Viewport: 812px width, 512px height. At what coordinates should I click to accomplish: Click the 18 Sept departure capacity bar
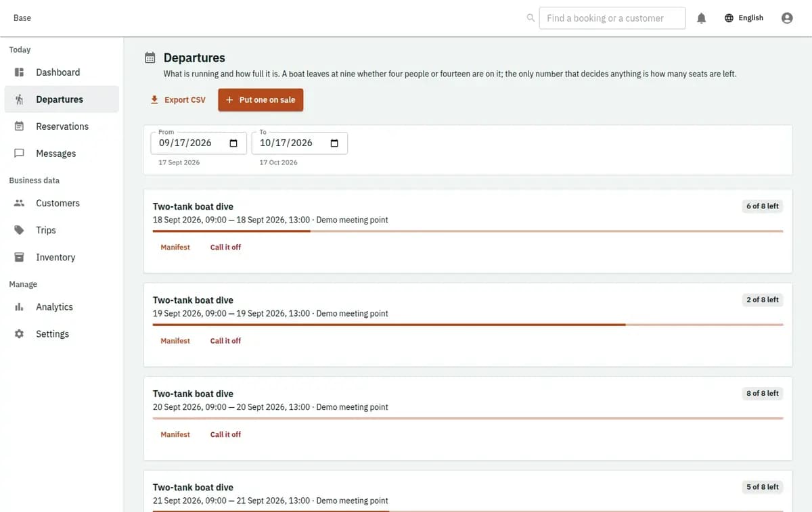pos(468,231)
